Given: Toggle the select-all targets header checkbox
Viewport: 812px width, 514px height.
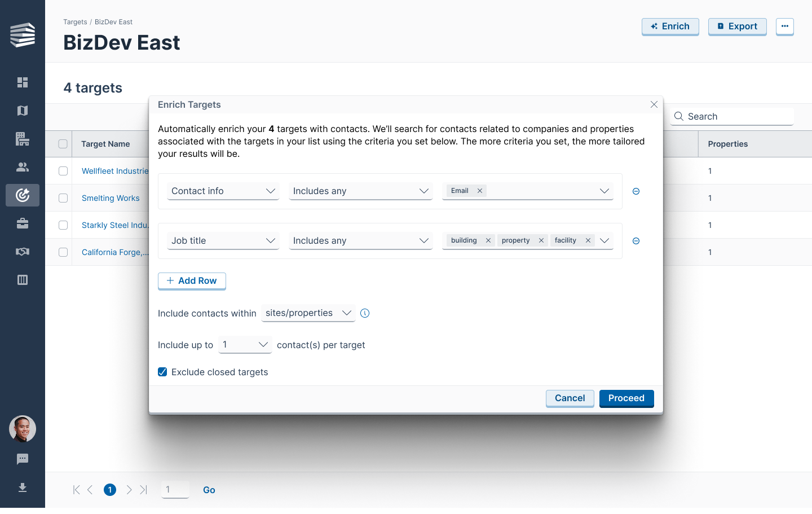Looking at the screenshot, I should pos(63,144).
